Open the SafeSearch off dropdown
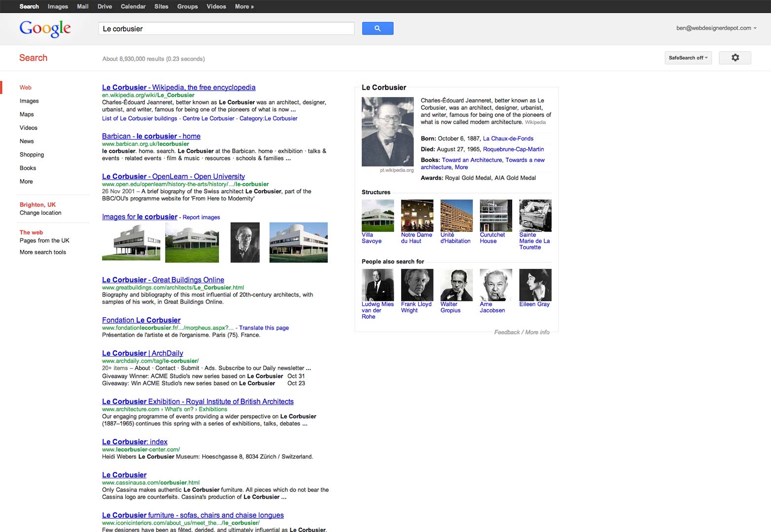 coord(688,58)
